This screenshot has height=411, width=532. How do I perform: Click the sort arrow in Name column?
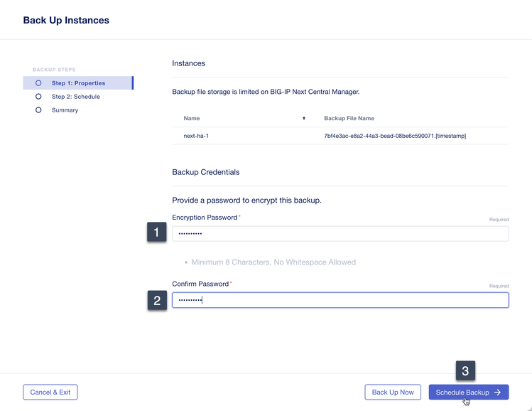304,118
